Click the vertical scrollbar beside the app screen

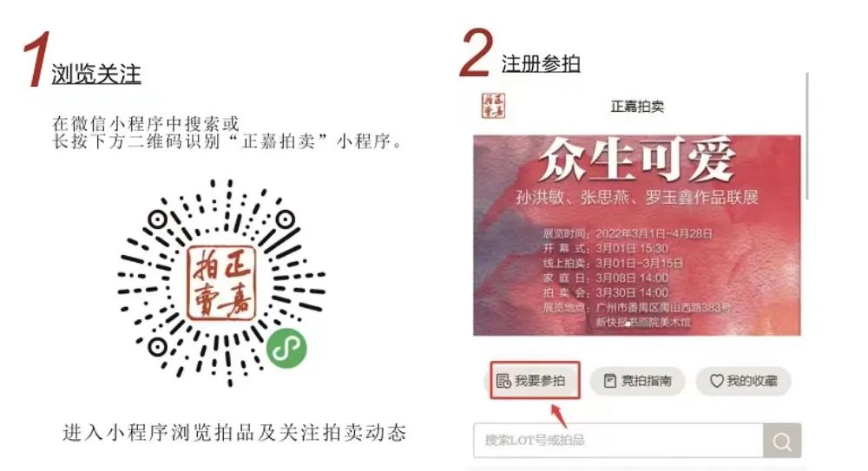point(807,135)
